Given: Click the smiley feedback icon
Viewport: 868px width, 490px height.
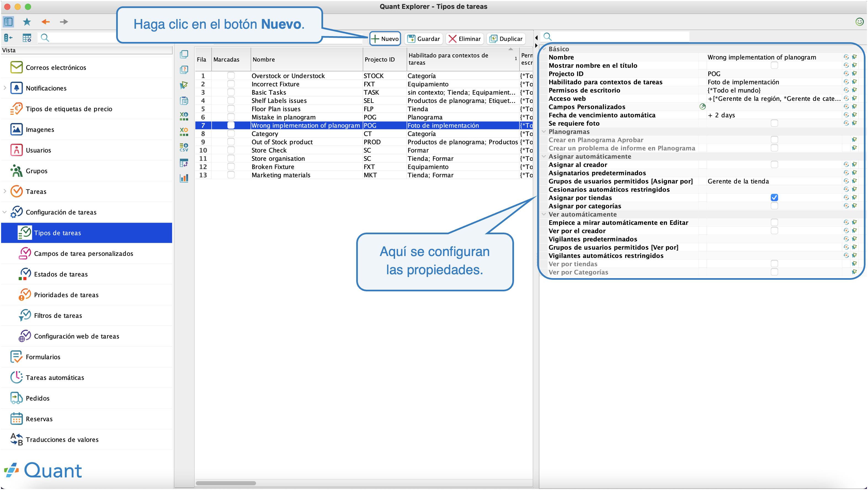Looking at the screenshot, I should click(859, 22).
